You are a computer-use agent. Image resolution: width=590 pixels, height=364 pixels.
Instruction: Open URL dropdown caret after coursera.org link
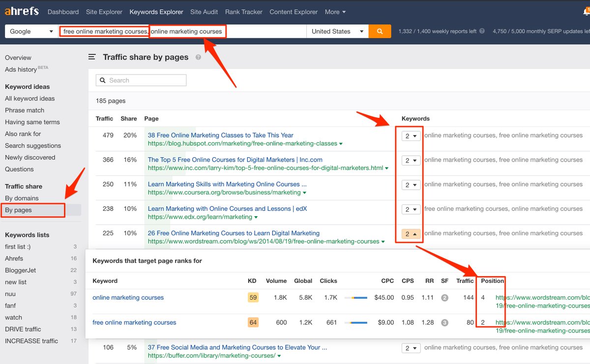point(305,193)
